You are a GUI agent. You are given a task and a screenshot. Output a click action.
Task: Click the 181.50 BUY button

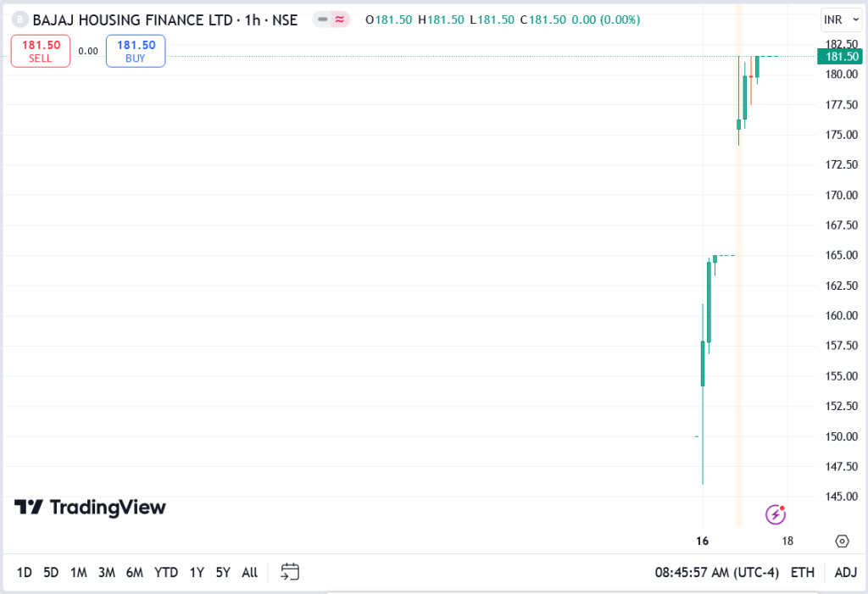pos(136,51)
